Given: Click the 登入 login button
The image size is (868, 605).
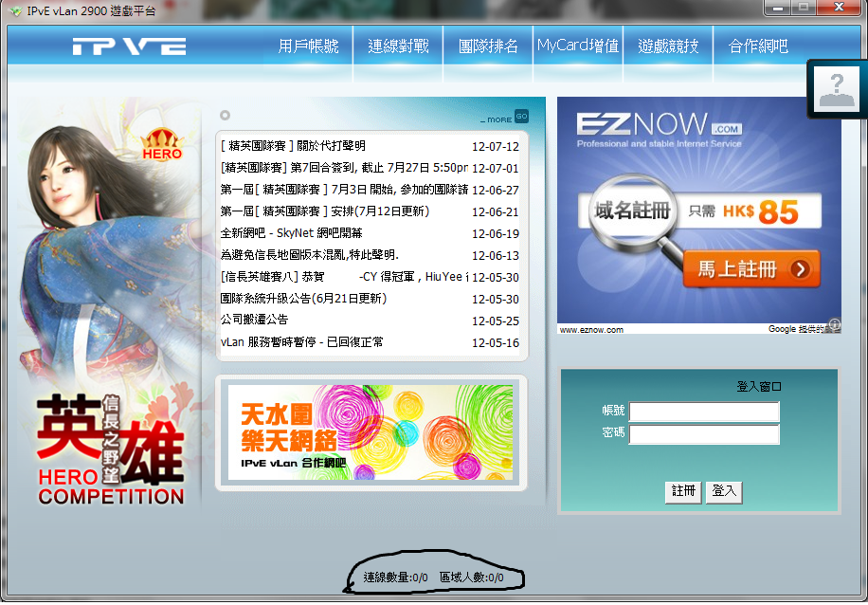Looking at the screenshot, I should (724, 492).
